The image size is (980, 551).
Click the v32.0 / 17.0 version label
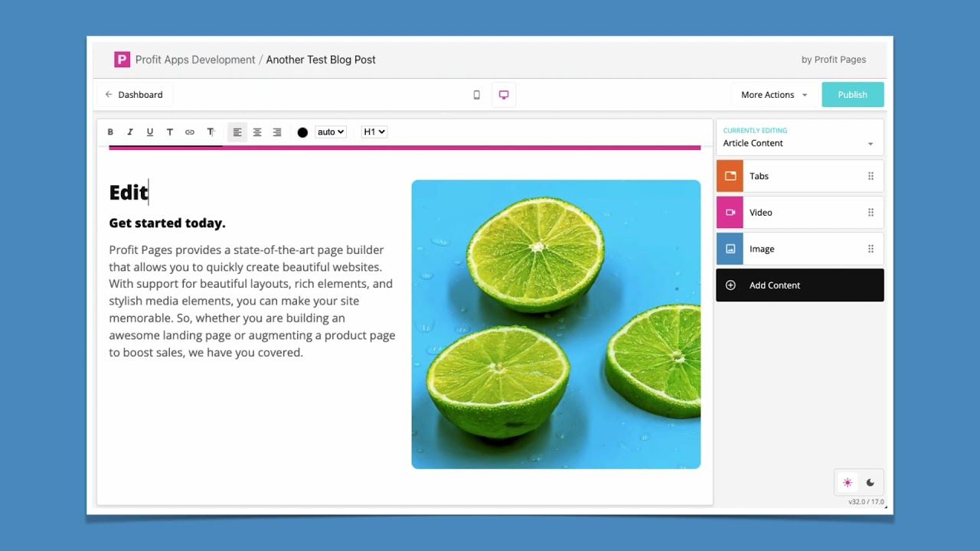[x=866, y=502]
